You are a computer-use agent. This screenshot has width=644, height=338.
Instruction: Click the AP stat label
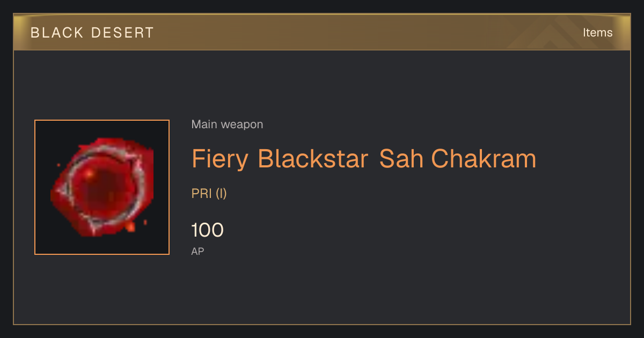point(197,251)
